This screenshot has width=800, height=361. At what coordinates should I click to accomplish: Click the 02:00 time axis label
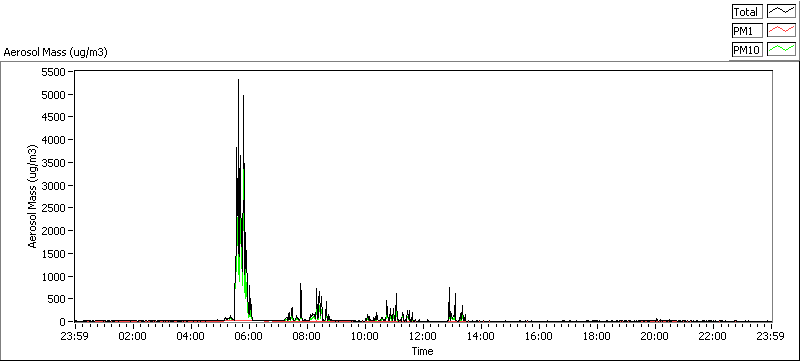pos(133,336)
